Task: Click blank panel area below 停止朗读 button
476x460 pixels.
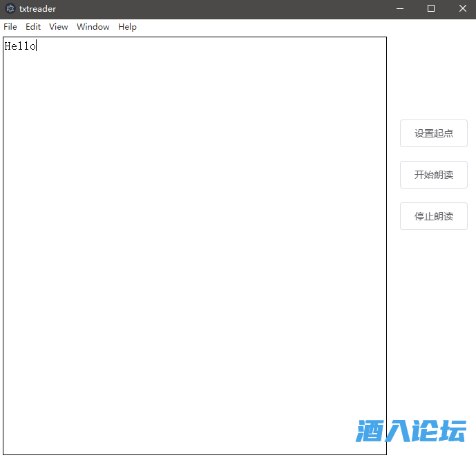Action: point(434,311)
